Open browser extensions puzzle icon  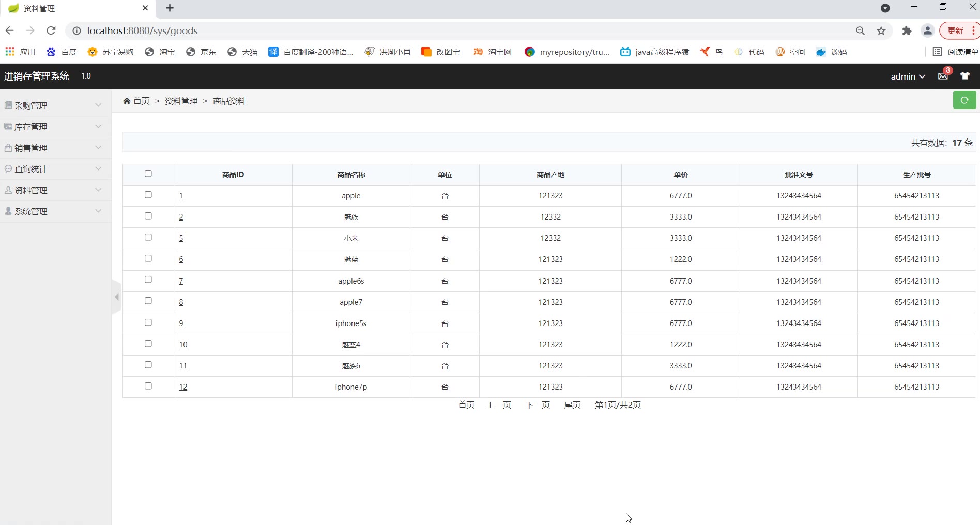pos(907,31)
